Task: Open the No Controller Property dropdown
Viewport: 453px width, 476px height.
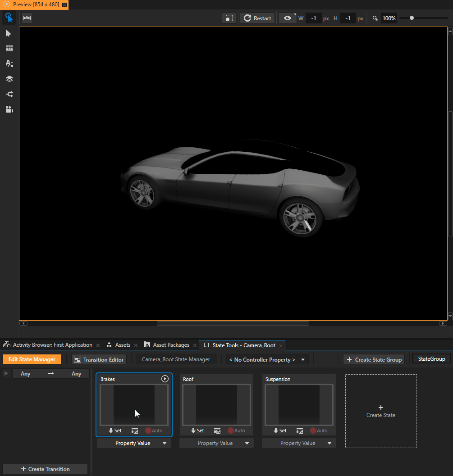Action: tap(267, 359)
